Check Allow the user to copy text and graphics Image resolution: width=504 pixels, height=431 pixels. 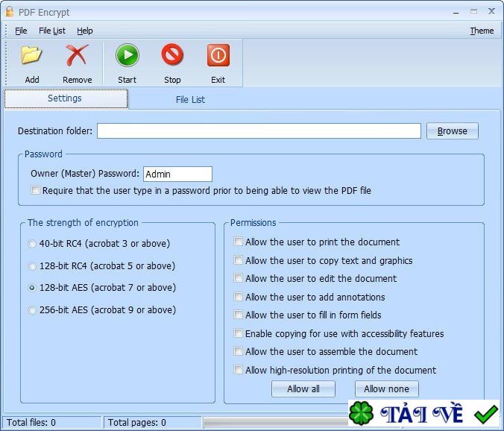click(x=238, y=259)
